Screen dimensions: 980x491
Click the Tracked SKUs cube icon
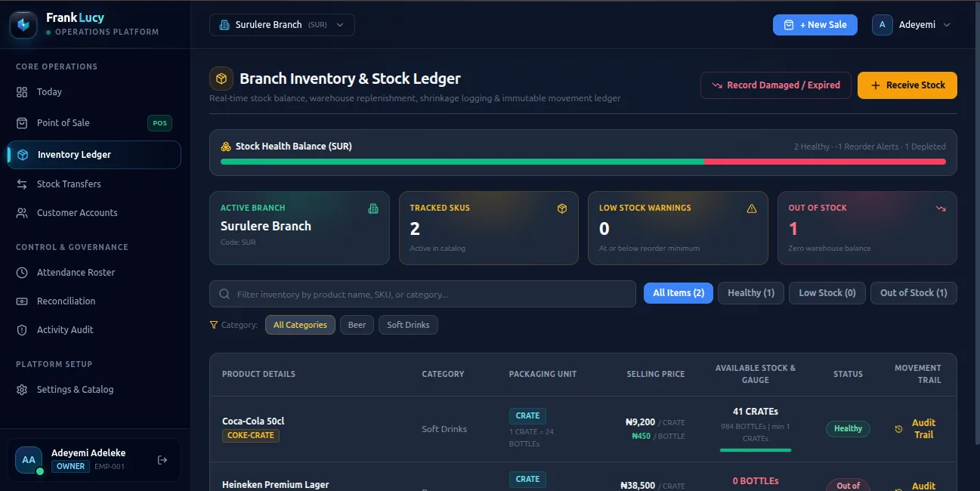click(x=561, y=208)
